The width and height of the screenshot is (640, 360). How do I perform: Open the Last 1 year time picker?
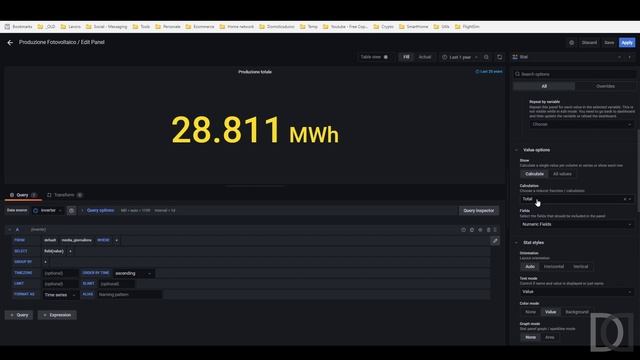click(x=460, y=57)
